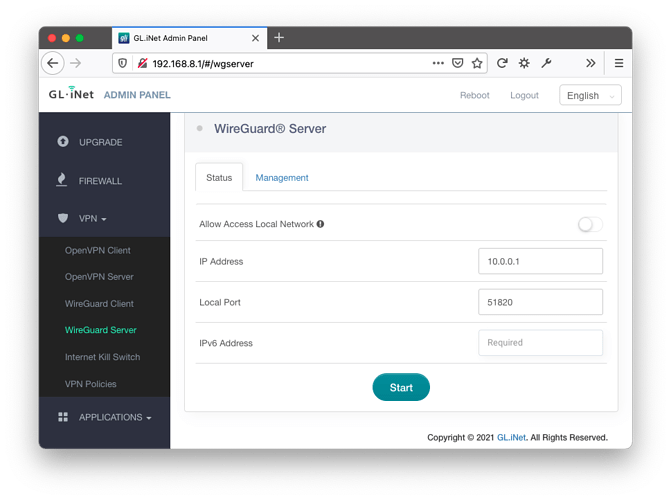Open the GL.iNet copyright link

511,438
